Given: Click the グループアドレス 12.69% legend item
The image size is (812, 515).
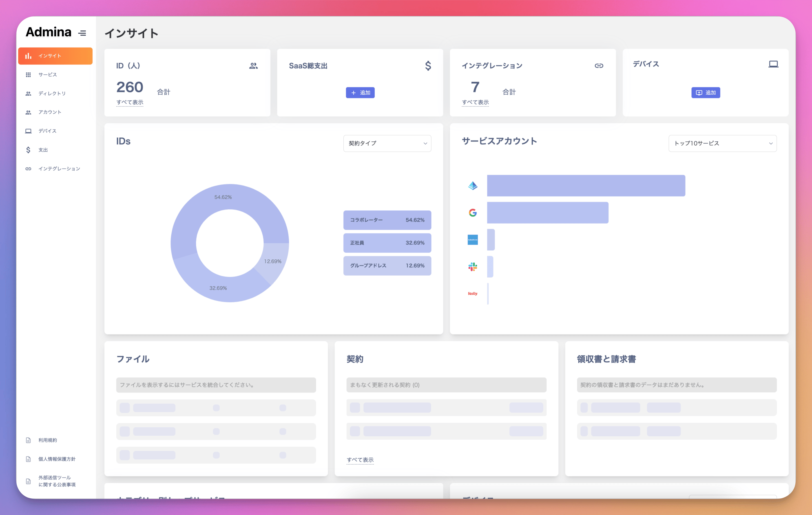Looking at the screenshot, I should pos(387,266).
